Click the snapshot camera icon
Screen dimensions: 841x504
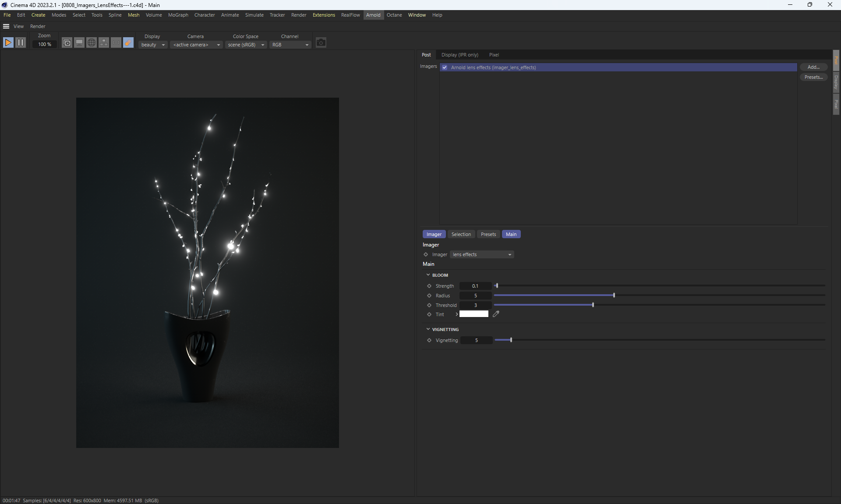321,42
